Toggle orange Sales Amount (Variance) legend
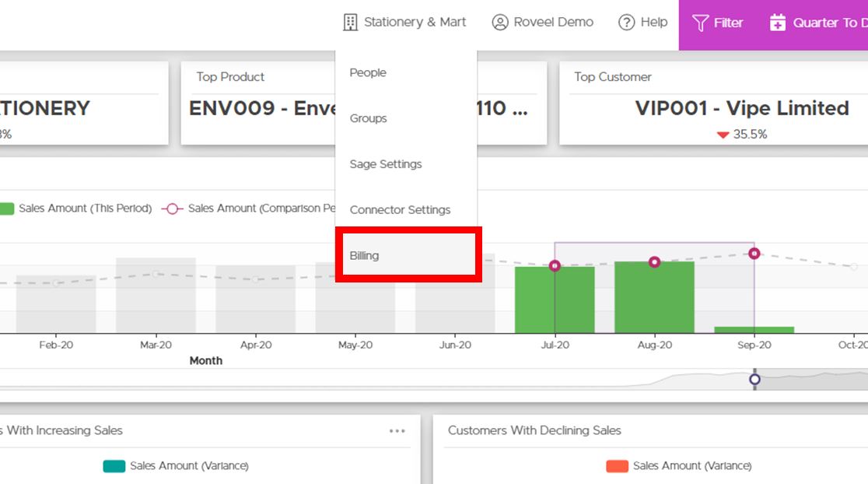 coord(679,466)
